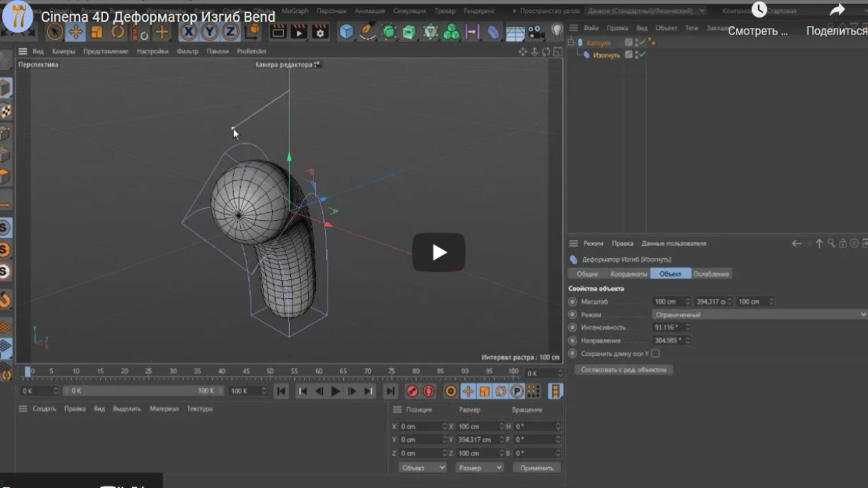Select the live selection arrow tool
Image resolution: width=868 pixels, height=488 pixels.
click(x=55, y=32)
